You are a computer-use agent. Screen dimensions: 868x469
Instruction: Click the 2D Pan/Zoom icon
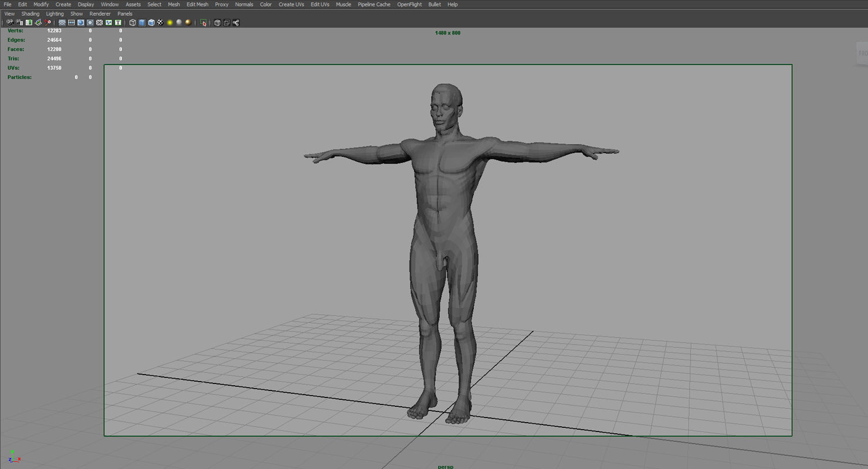click(48, 22)
